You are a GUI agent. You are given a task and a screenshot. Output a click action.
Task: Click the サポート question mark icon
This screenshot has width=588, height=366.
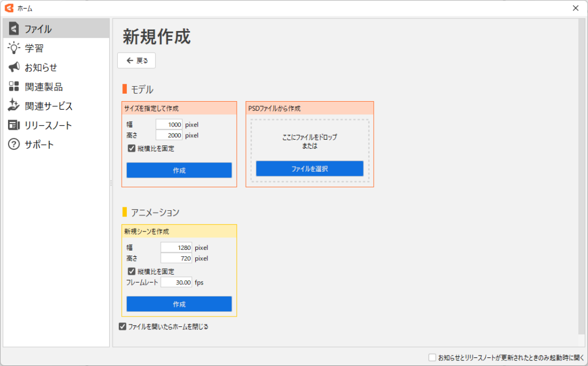14,144
